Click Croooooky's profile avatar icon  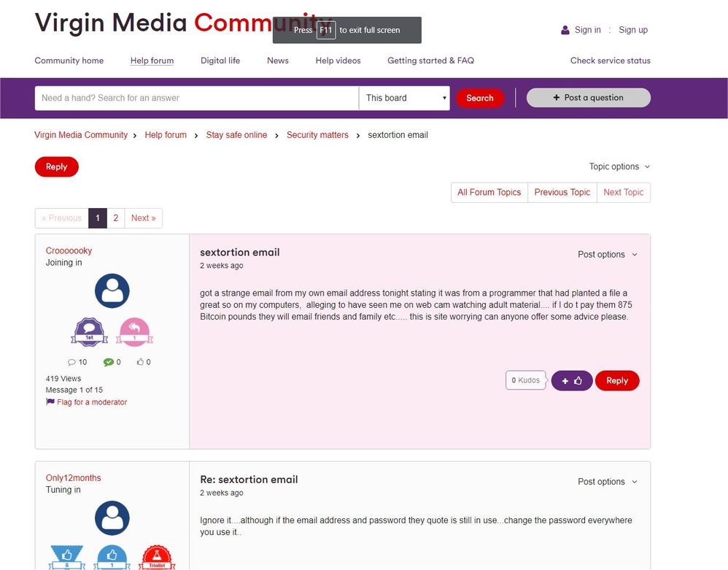coord(112,291)
